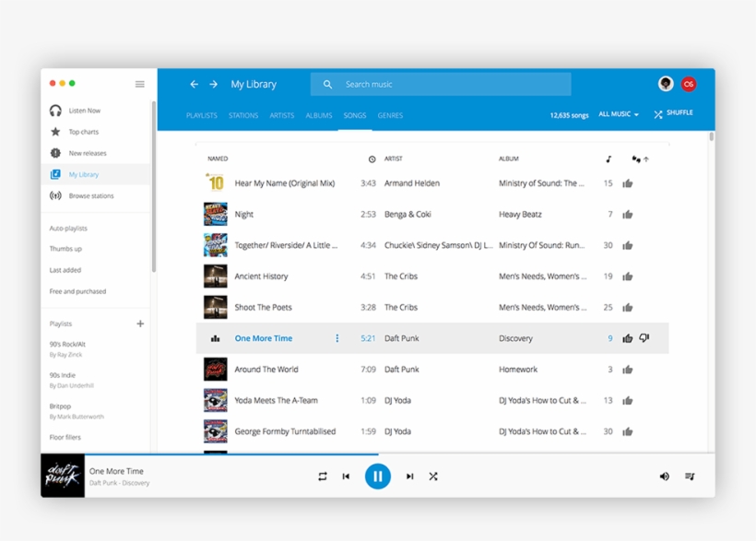This screenshot has width=756, height=541.
Task: Sort by the rating thumbs column
Action: coord(640,159)
